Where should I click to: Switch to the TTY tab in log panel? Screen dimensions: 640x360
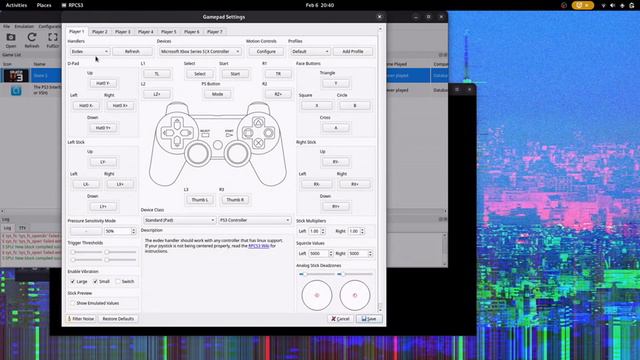click(22, 228)
